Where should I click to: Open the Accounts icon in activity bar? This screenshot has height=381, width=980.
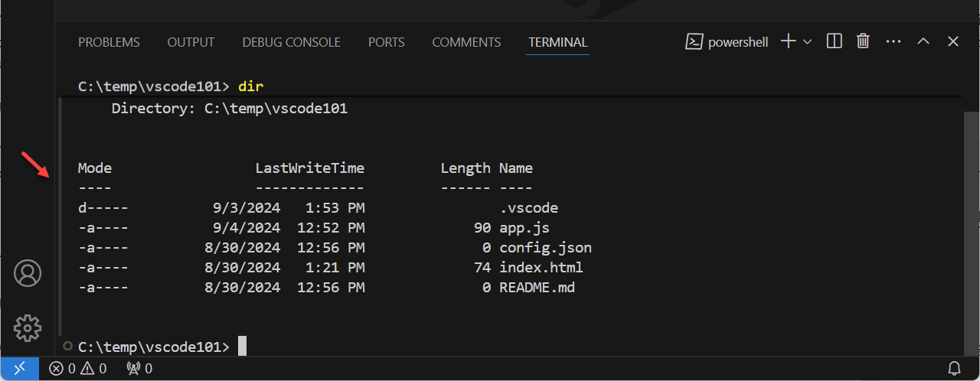pos(28,273)
